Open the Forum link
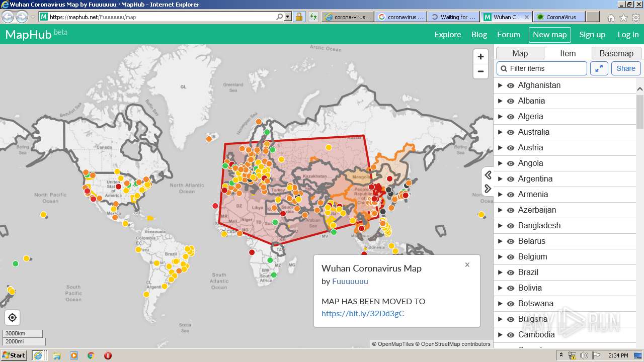Viewport: 644px width, 362px height. (x=509, y=35)
